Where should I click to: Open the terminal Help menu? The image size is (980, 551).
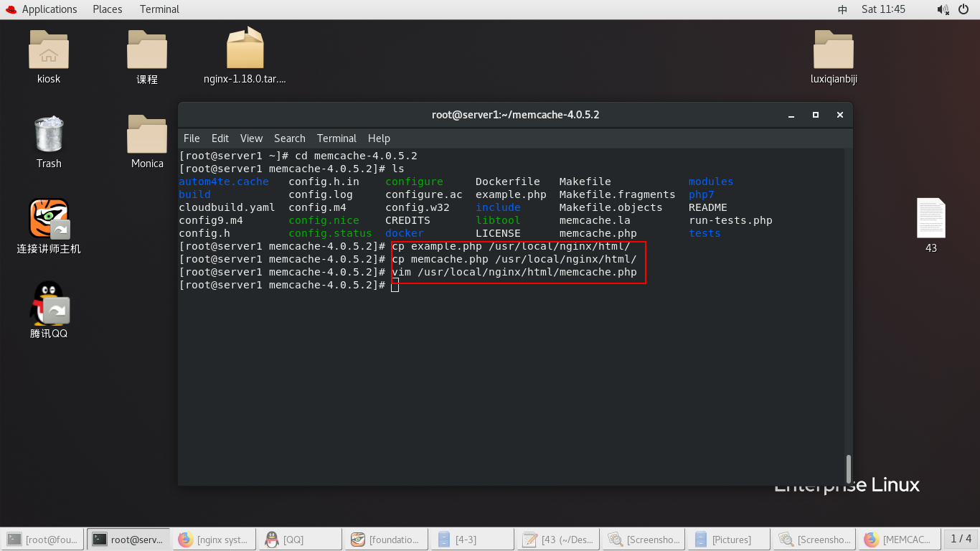379,138
